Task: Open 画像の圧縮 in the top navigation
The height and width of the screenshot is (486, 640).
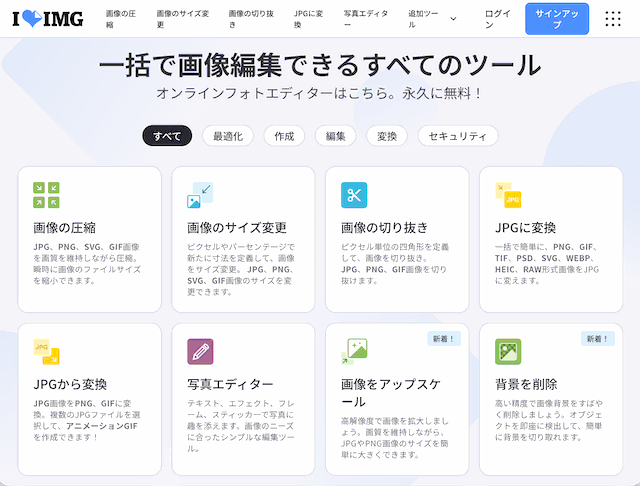Action: 121,19
